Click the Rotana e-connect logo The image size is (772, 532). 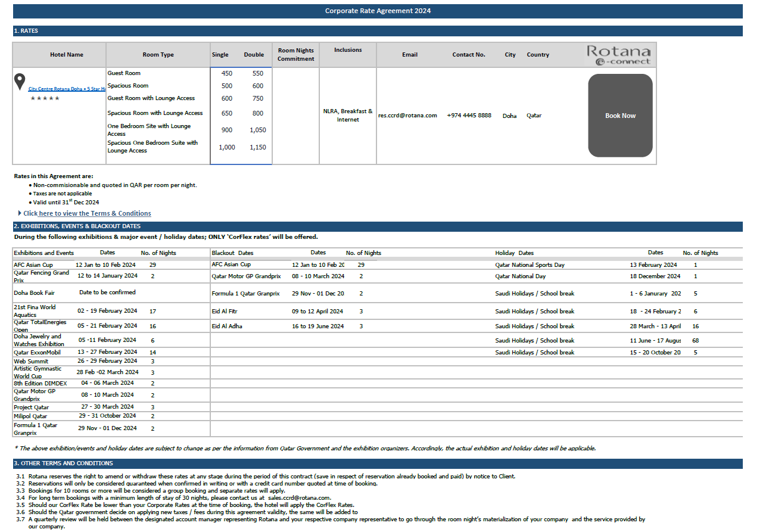pyautogui.click(x=619, y=55)
